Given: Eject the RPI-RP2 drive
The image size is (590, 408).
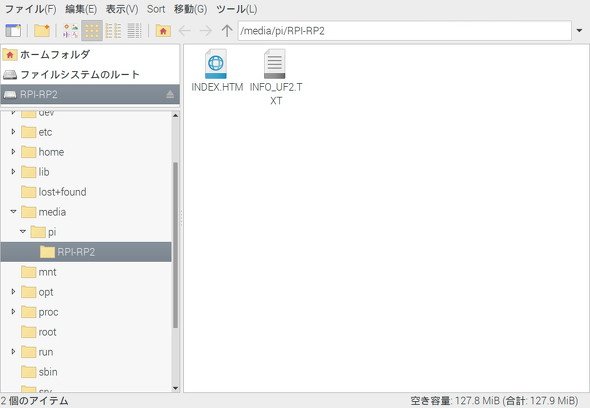Looking at the screenshot, I should (170, 94).
